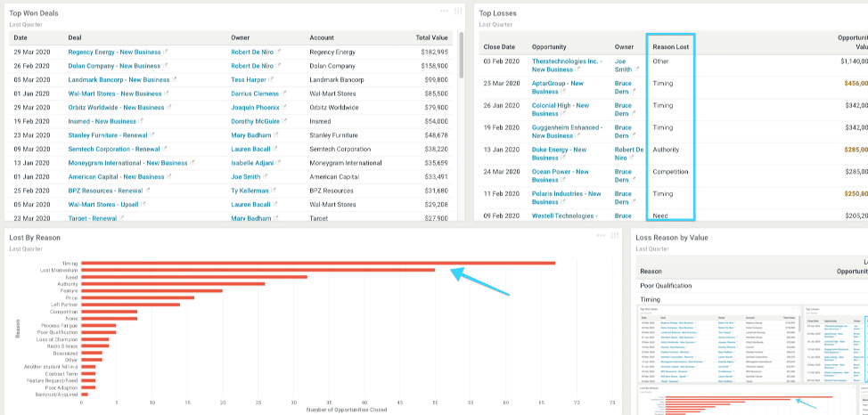Select the Timing bar in Lost By Reason chart
Viewport: 868px width, 415px height.
318,264
